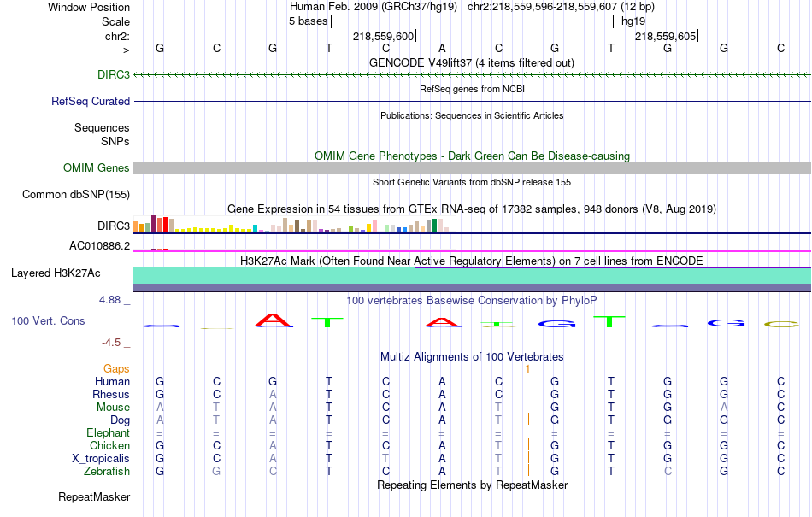Click the green T conservation logo fourth column
This screenshot has width=812, height=517.
(327, 322)
